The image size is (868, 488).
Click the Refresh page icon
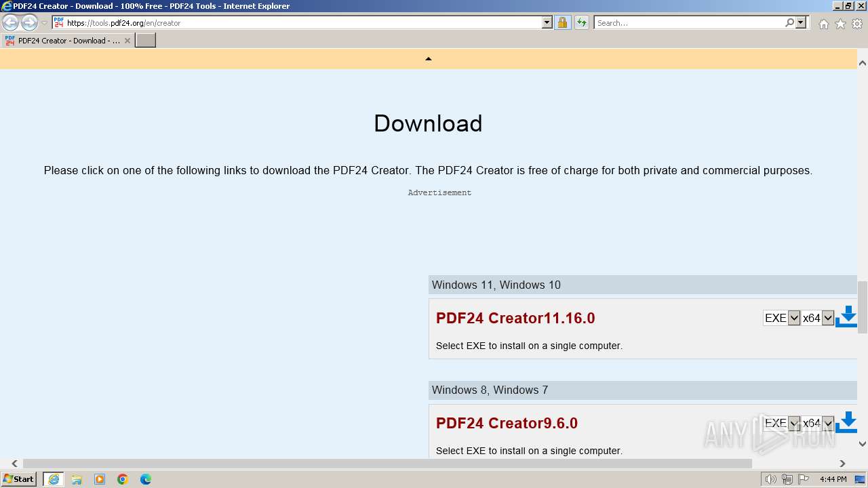[582, 23]
